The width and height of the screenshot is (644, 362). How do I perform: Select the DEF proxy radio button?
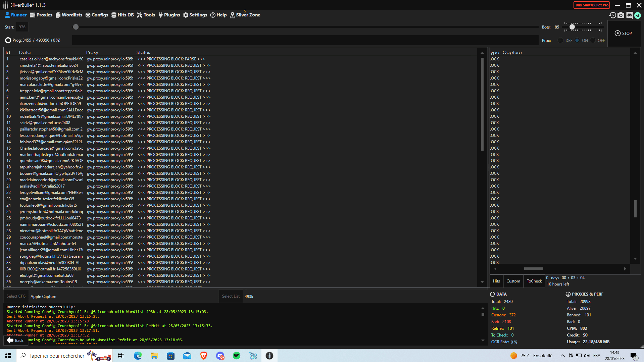pos(560,40)
